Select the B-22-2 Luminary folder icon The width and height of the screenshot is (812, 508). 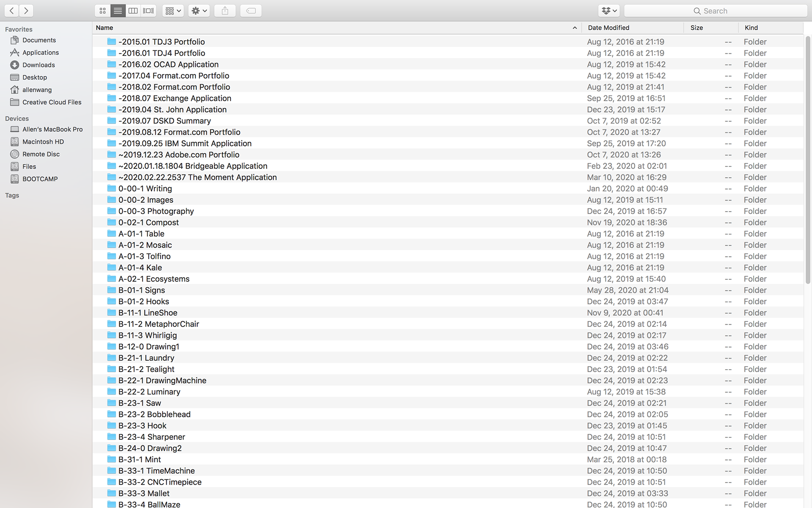pos(111,391)
